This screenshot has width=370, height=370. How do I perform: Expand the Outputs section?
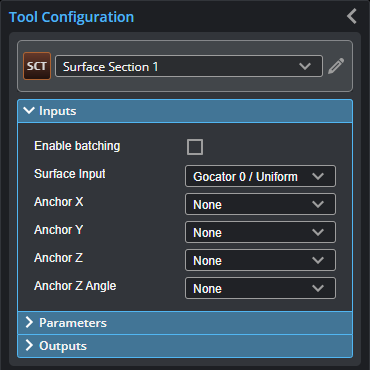[x=185, y=346]
